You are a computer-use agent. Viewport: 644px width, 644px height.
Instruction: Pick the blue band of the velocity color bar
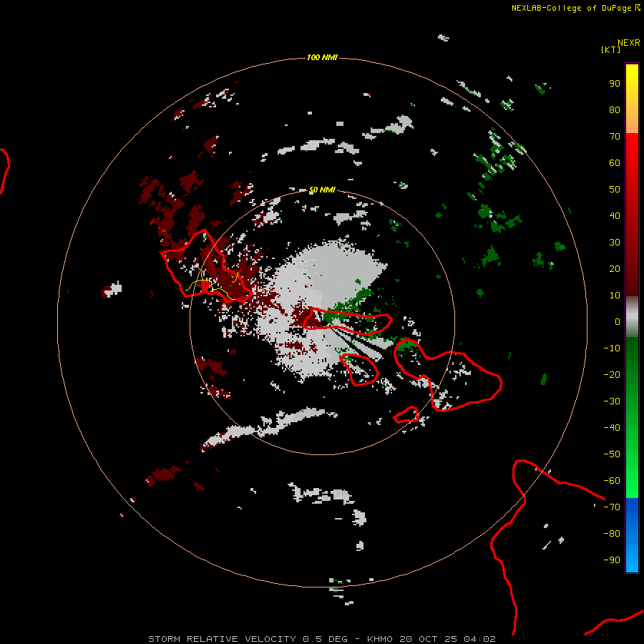pos(632,535)
